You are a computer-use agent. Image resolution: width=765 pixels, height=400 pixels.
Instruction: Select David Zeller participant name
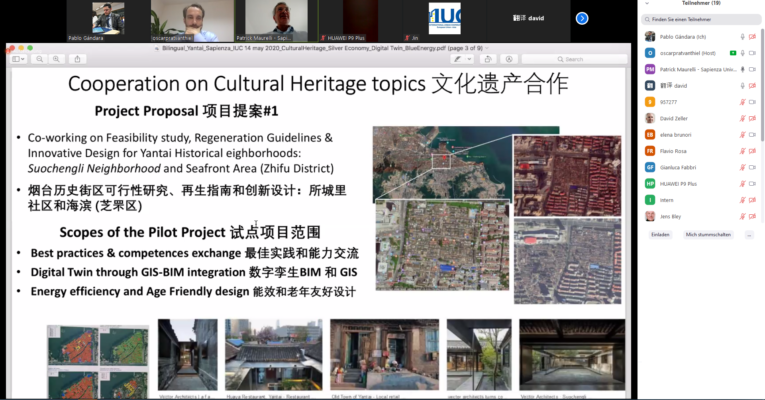[x=674, y=119]
